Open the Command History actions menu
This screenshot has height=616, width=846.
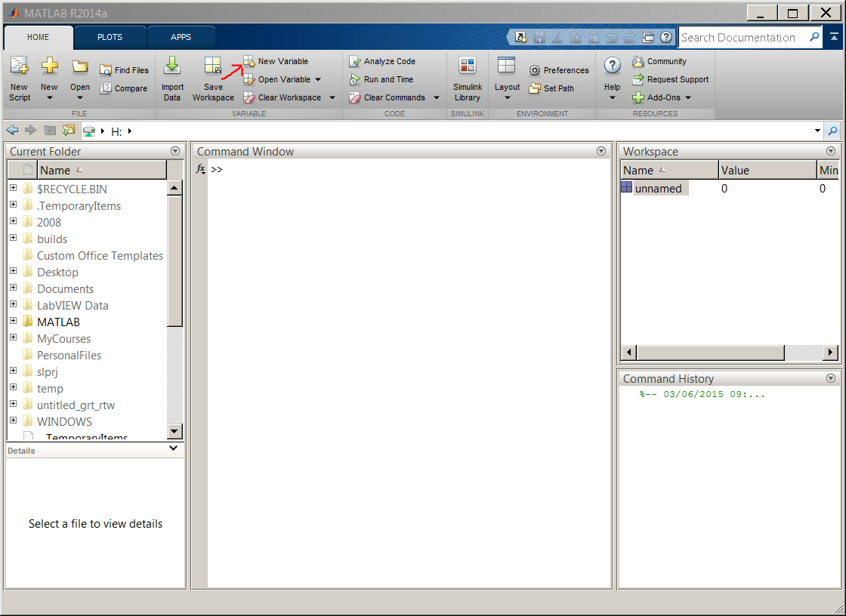[x=830, y=378]
